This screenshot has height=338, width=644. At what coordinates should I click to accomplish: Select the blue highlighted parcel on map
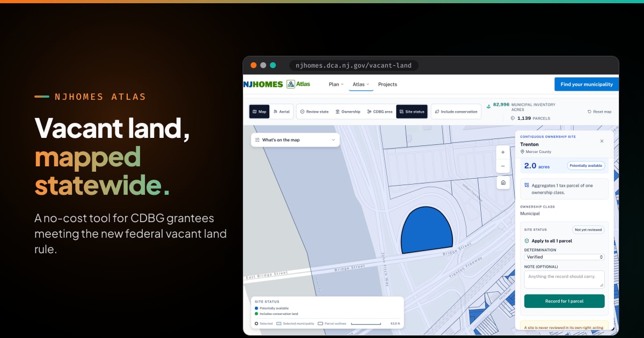(427, 231)
